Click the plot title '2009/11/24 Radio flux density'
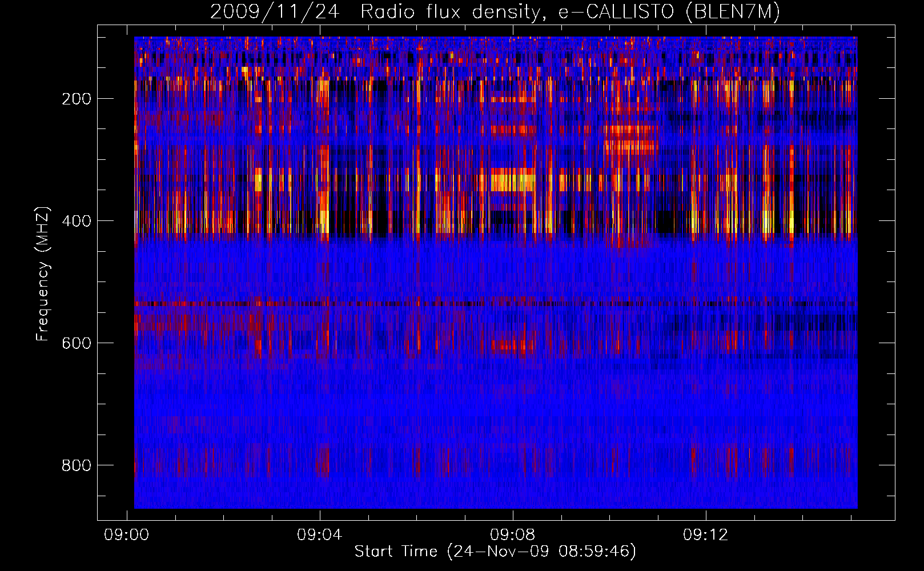 [x=495, y=12]
